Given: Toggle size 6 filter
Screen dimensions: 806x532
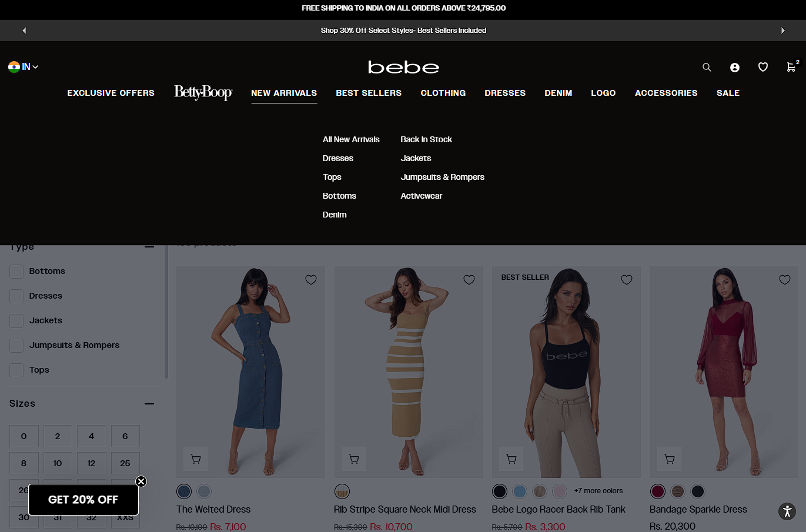Looking at the screenshot, I should (125, 436).
